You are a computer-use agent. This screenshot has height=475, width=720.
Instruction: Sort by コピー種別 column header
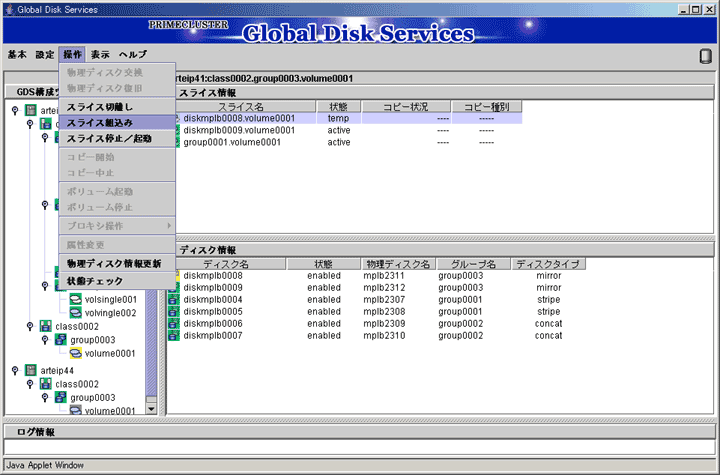[487, 107]
